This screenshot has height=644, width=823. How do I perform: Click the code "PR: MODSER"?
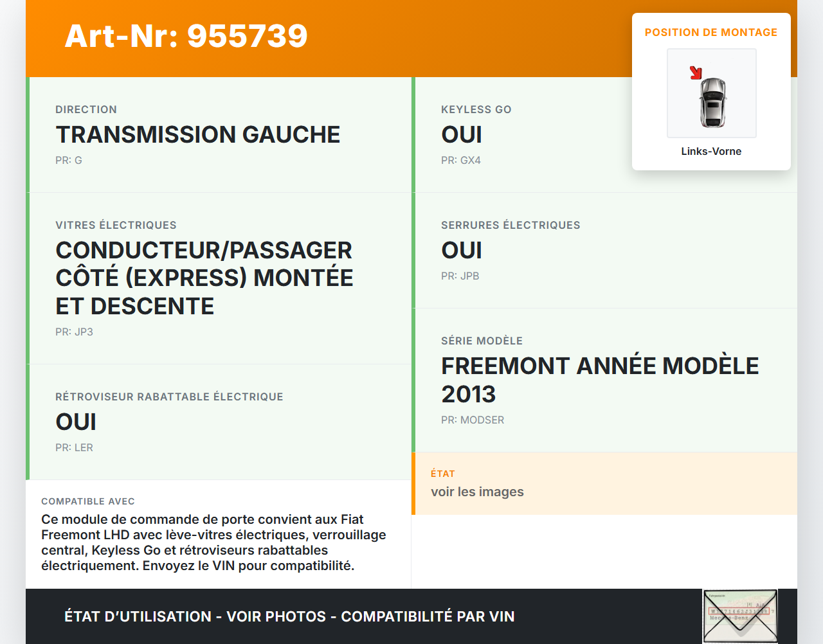point(473,420)
